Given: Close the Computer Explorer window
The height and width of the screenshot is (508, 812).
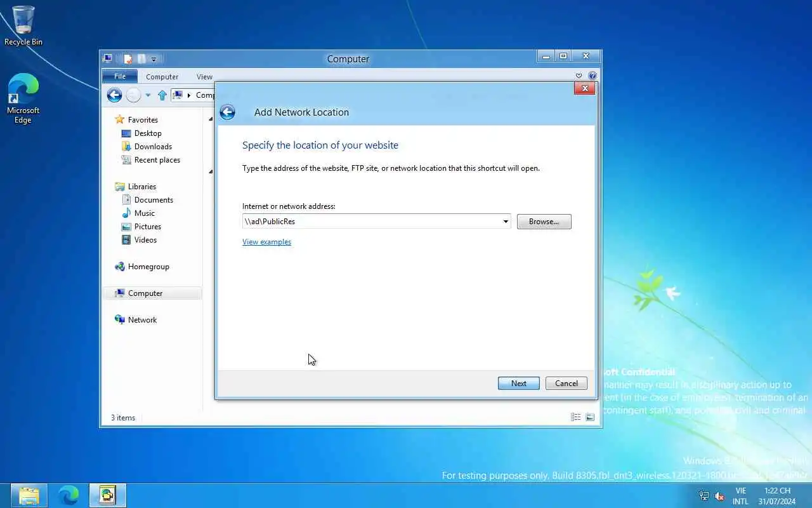Looking at the screenshot, I should click(586, 57).
